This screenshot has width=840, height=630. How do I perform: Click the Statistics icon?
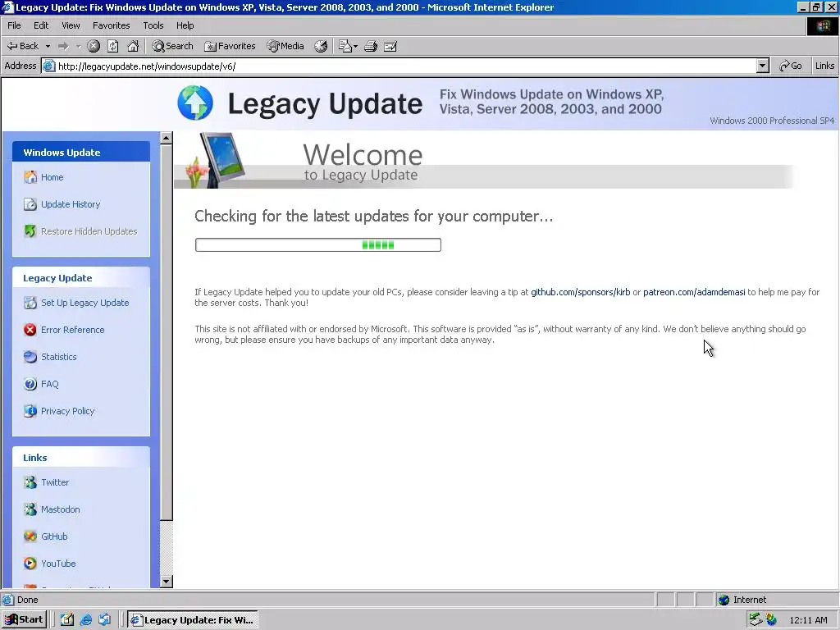point(30,357)
